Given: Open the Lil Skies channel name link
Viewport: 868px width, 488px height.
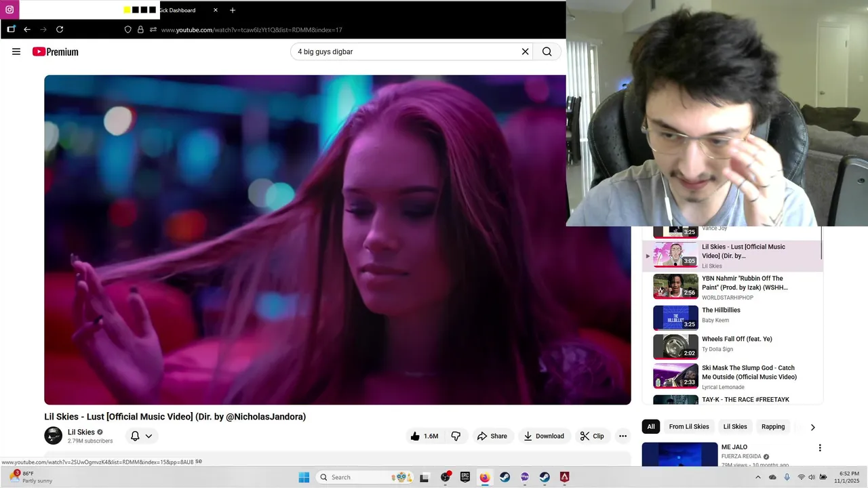Looking at the screenshot, I should coord(81,432).
